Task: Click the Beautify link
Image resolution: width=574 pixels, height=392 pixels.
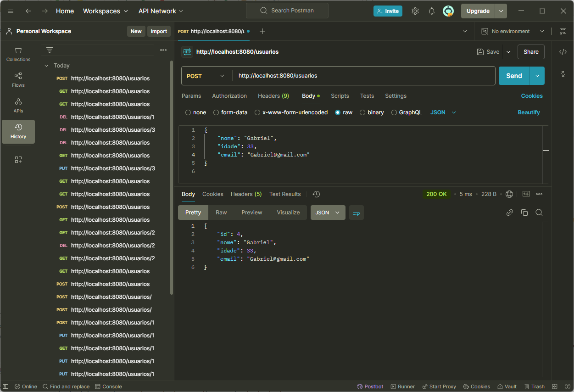Action: click(529, 112)
